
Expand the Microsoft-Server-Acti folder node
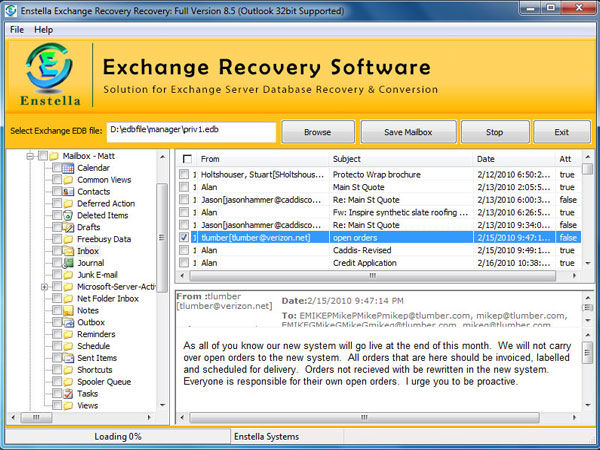point(44,287)
